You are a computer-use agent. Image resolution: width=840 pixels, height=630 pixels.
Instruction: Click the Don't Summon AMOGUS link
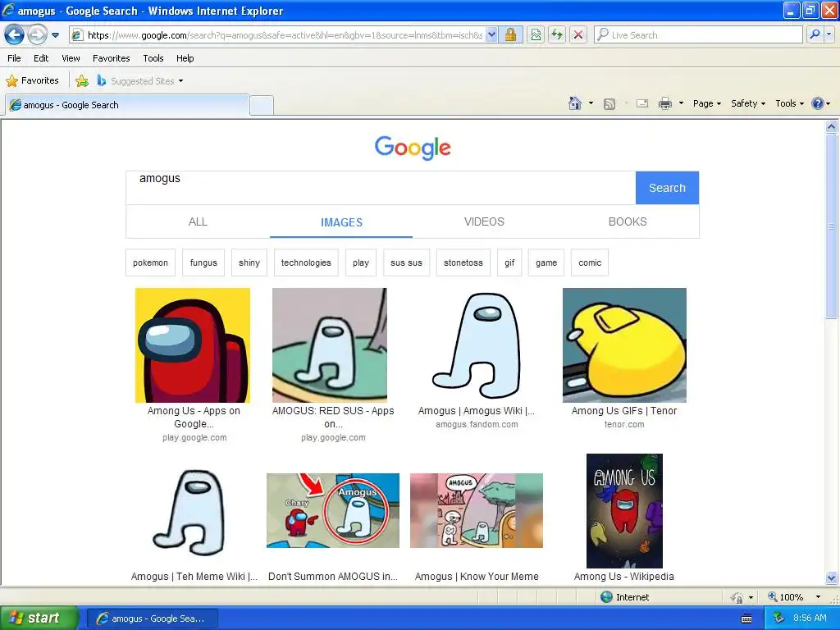tap(333, 577)
